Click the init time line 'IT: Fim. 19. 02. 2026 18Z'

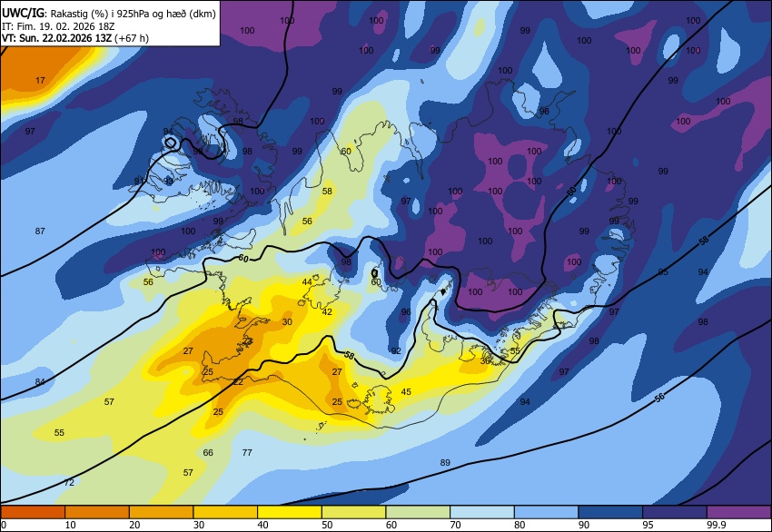pos(59,26)
